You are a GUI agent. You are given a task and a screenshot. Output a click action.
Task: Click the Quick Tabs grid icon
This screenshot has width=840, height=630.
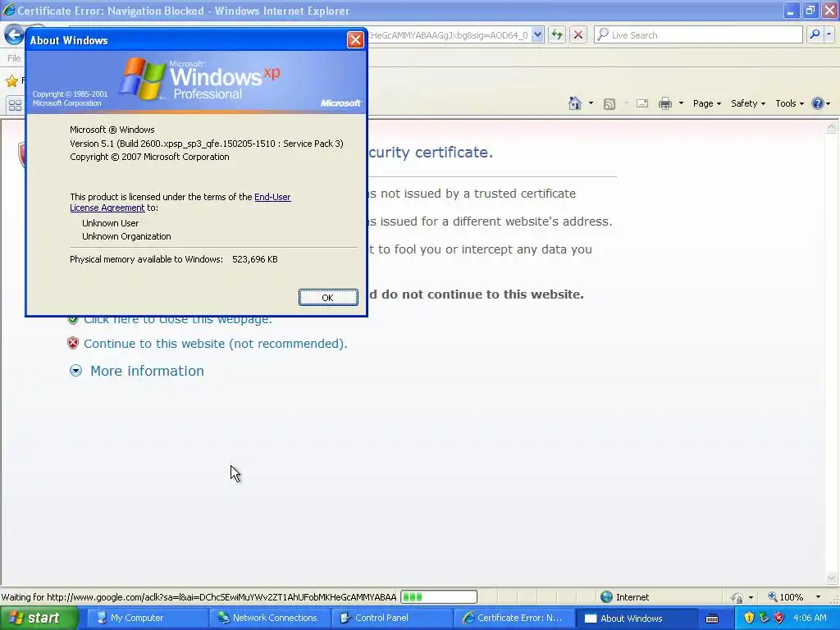15,105
